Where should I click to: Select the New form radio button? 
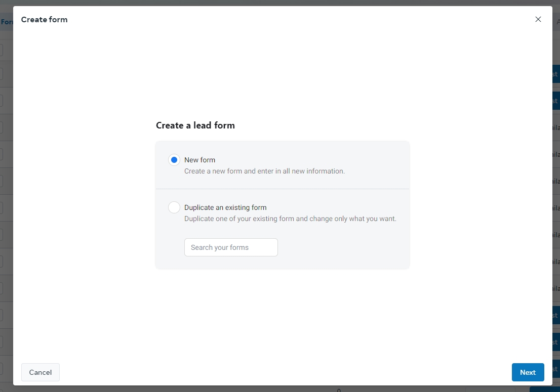(x=174, y=160)
